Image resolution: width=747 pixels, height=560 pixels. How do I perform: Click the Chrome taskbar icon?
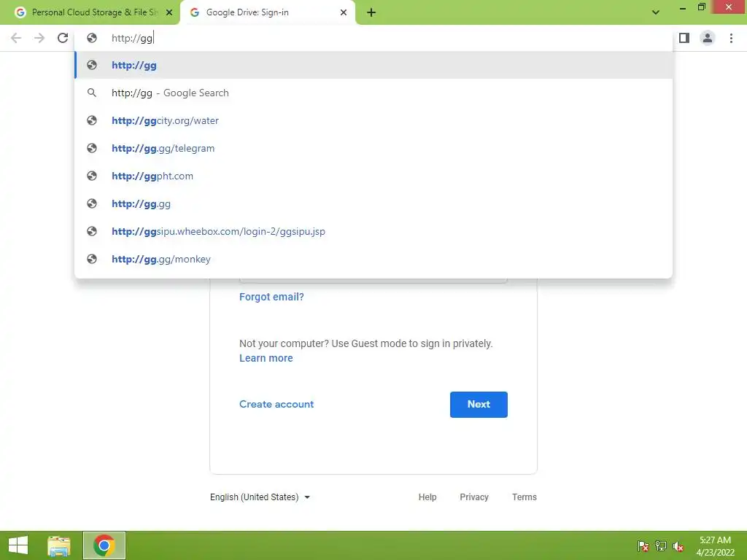[104, 545]
